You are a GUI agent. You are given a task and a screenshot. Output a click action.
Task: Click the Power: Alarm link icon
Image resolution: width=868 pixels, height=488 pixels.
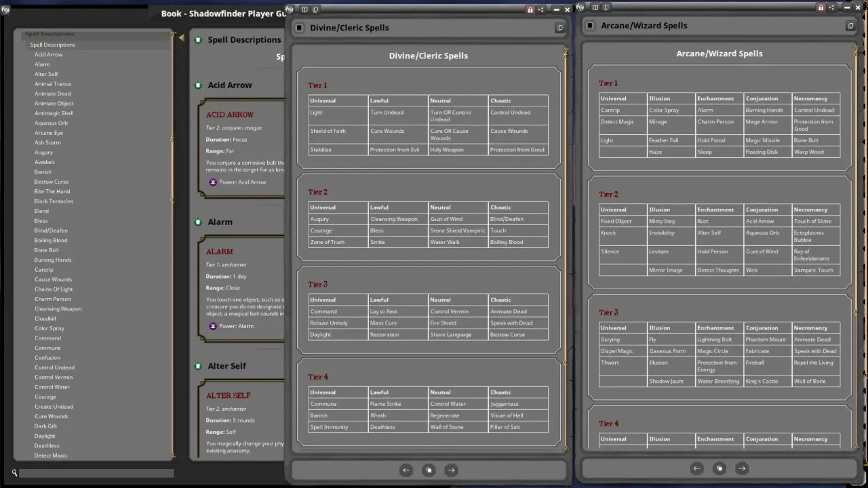coord(213,326)
